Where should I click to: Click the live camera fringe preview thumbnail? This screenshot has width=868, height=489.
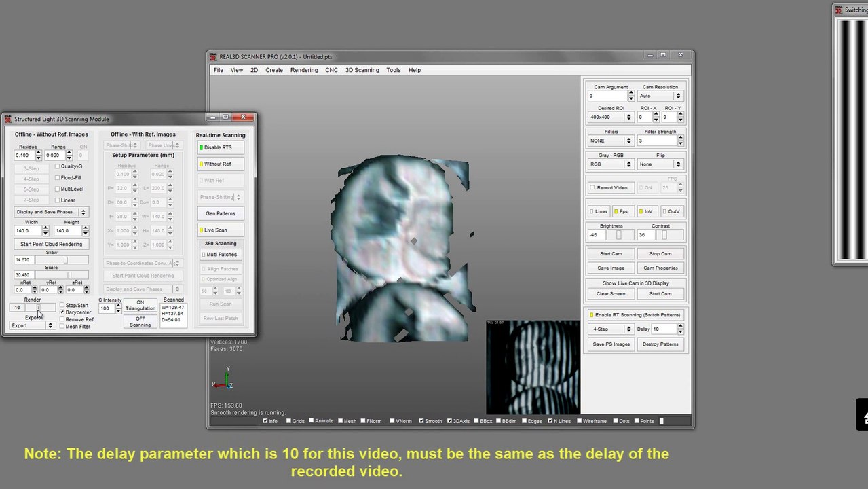pos(533,367)
